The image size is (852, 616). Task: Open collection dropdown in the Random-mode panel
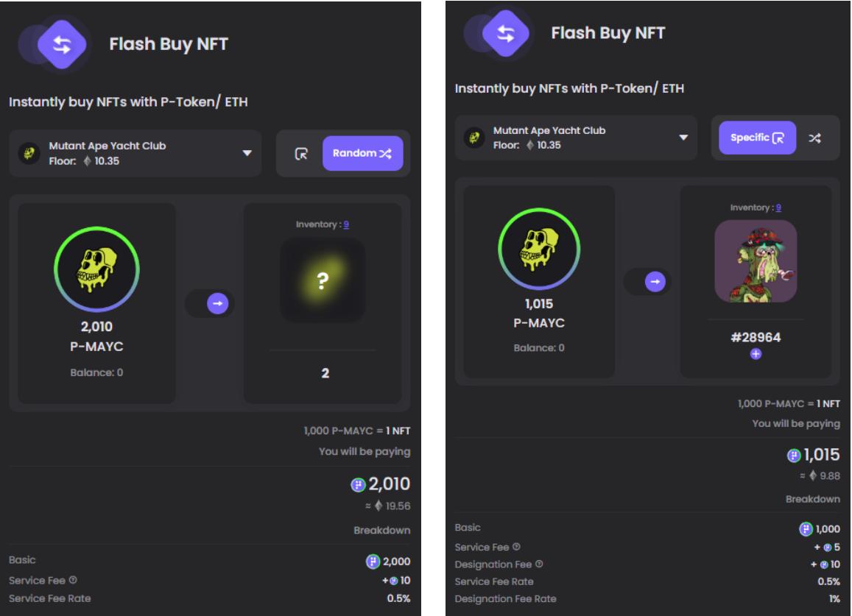point(247,153)
